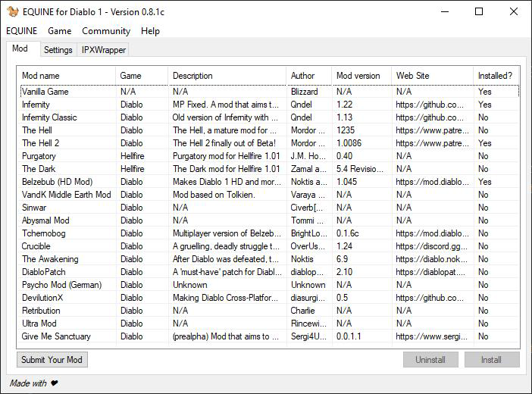
Task: Click the EQUINE horse icon in title bar
Action: (x=13, y=11)
